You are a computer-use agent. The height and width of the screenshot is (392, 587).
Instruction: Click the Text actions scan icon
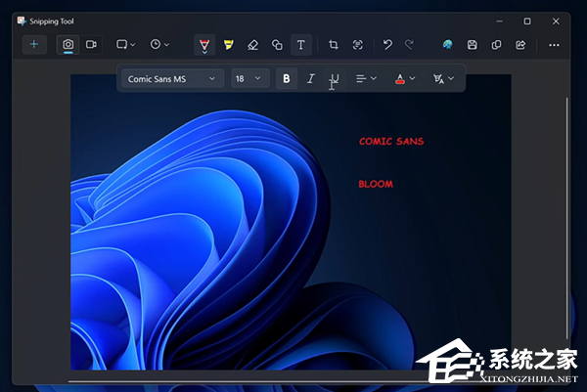pyautogui.click(x=358, y=45)
